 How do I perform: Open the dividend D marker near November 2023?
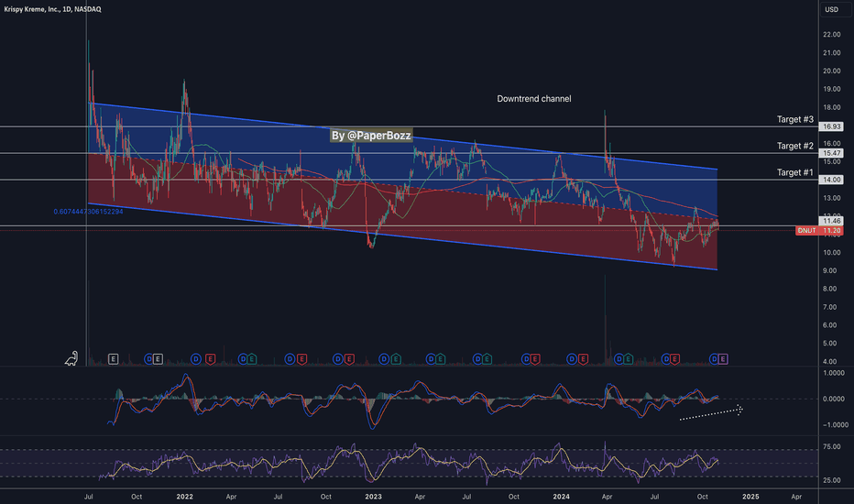526,359
